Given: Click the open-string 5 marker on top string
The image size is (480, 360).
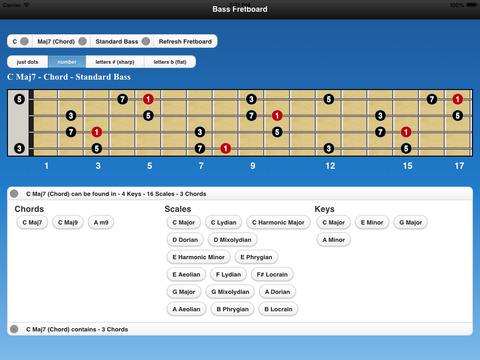Looking at the screenshot, I should (x=19, y=99).
